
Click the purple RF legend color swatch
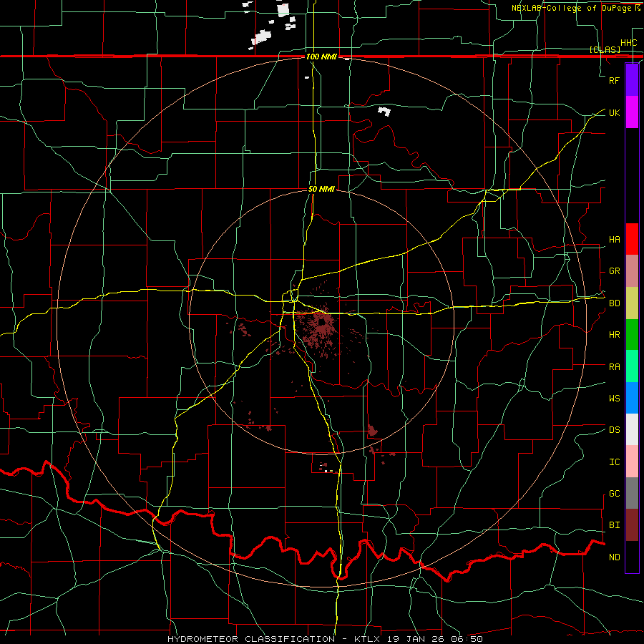pyautogui.click(x=632, y=80)
